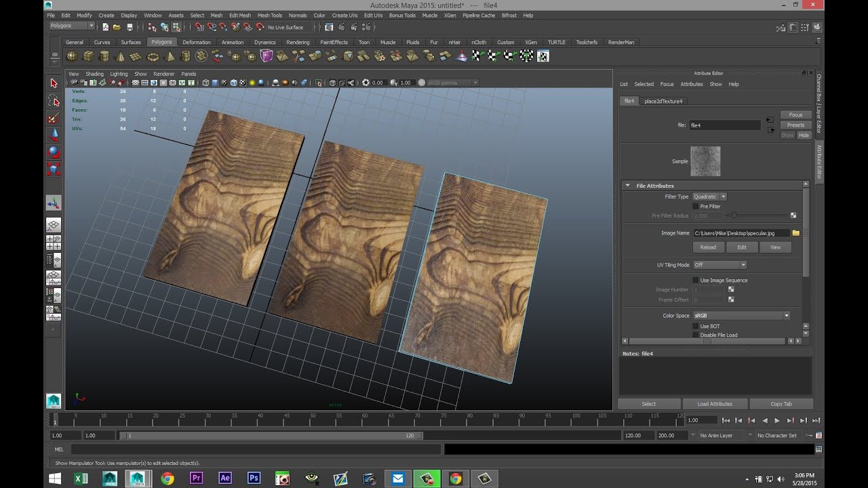Toggle Disable File Load checkbox

695,335
